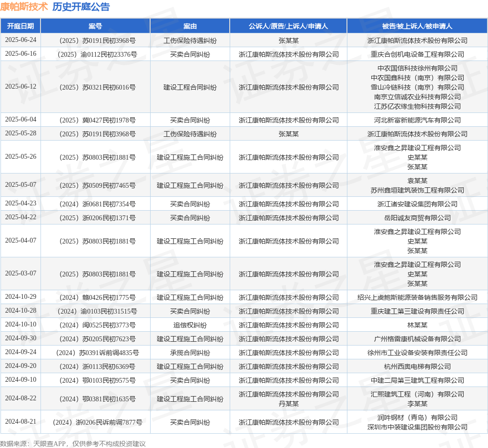Screen dimensions: 488x448
Task: Select the 公诉人/原告/上诉人/申请人 column header
Action: [x=288, y=26]
